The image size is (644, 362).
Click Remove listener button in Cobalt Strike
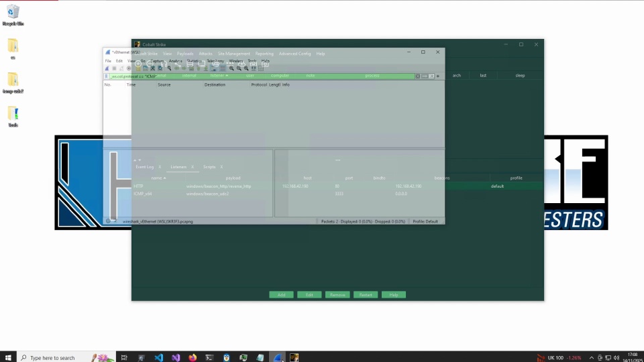coord(337,295)
